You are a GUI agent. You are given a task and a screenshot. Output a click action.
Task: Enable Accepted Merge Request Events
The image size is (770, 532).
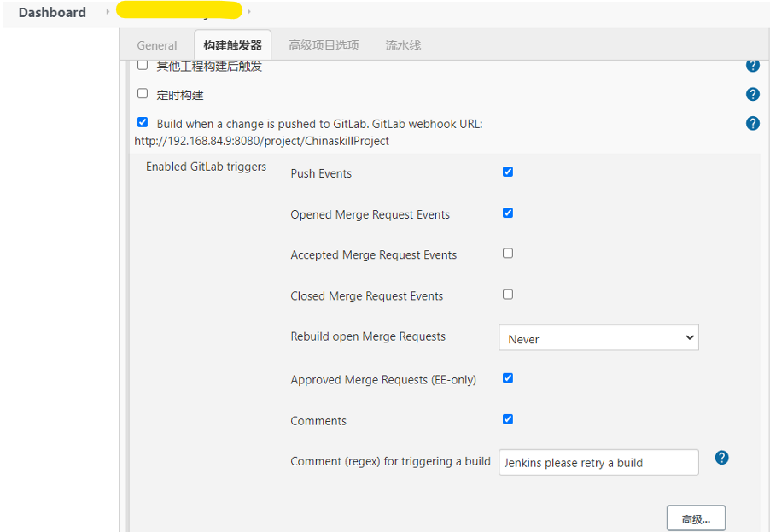click(508, 254)
